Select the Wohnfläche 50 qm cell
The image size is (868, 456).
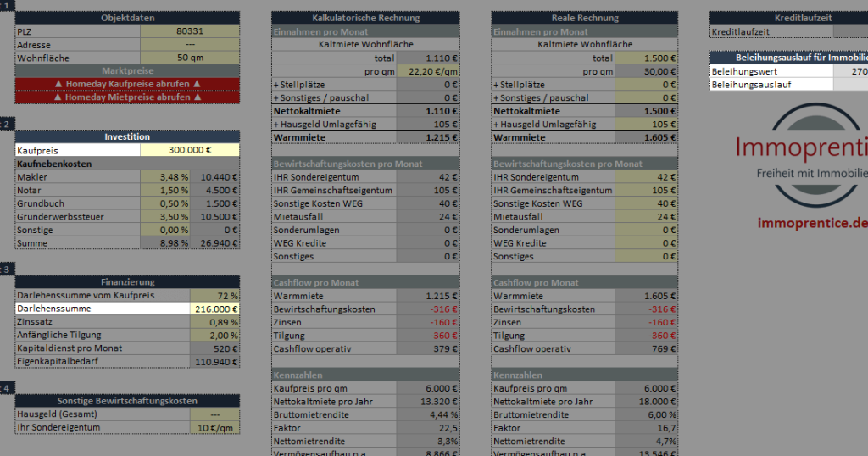[190, 58]
